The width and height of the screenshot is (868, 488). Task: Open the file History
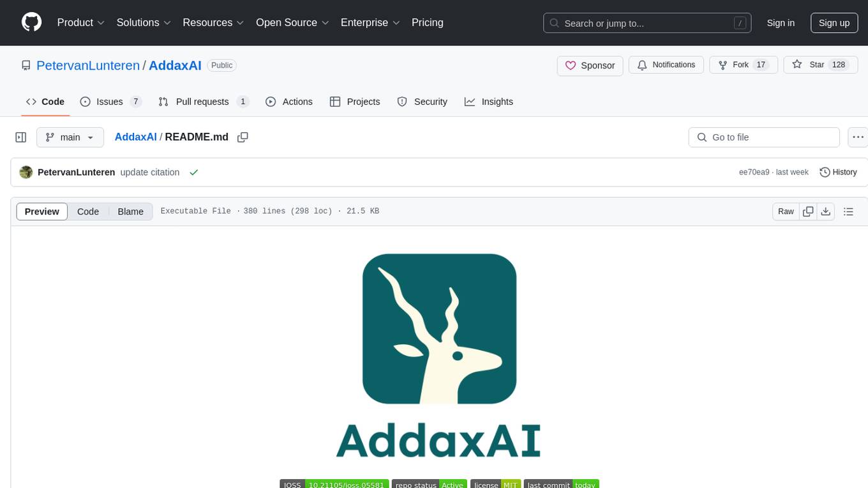(x=838, y=172)
